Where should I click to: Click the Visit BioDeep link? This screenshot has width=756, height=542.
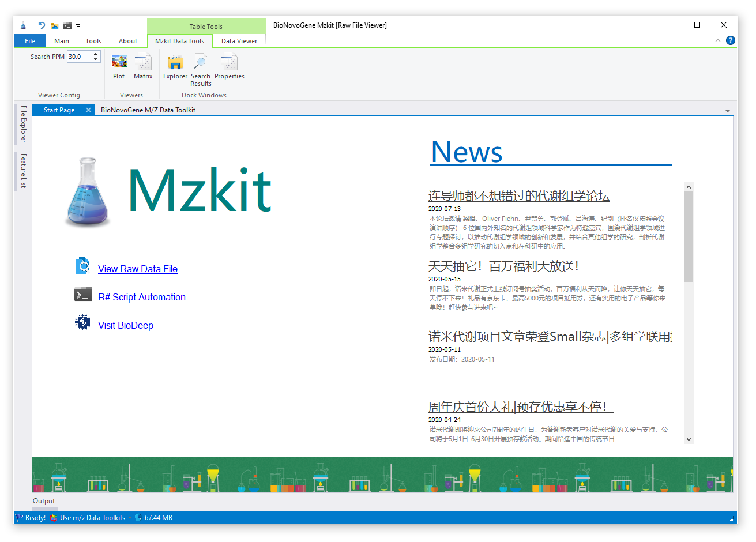[x=126, y=325]
